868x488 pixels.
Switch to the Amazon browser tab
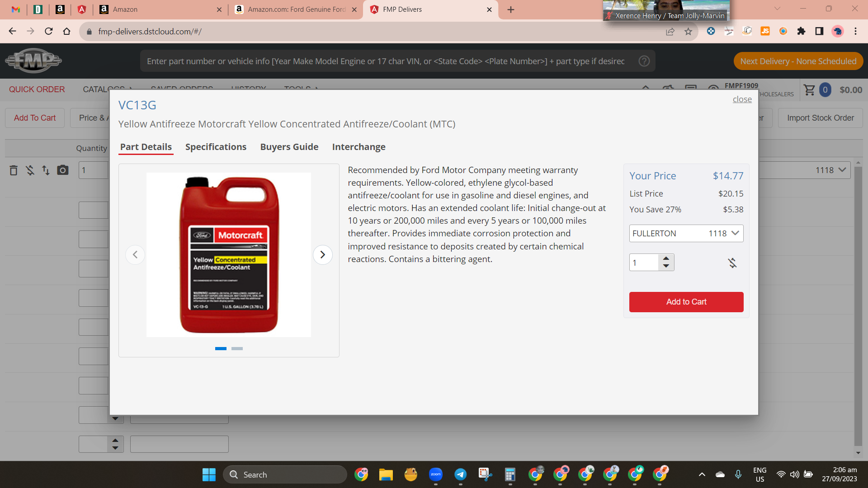tap(160, 9)
